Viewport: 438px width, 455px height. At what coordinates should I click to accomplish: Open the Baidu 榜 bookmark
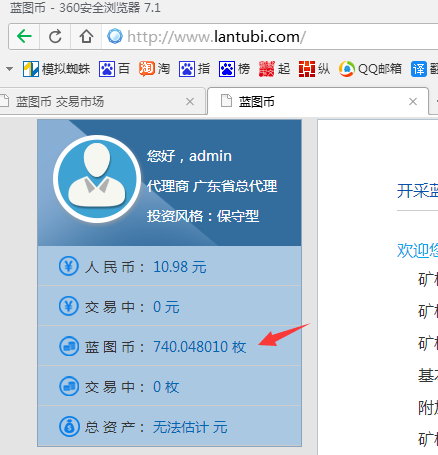(234, 69)
